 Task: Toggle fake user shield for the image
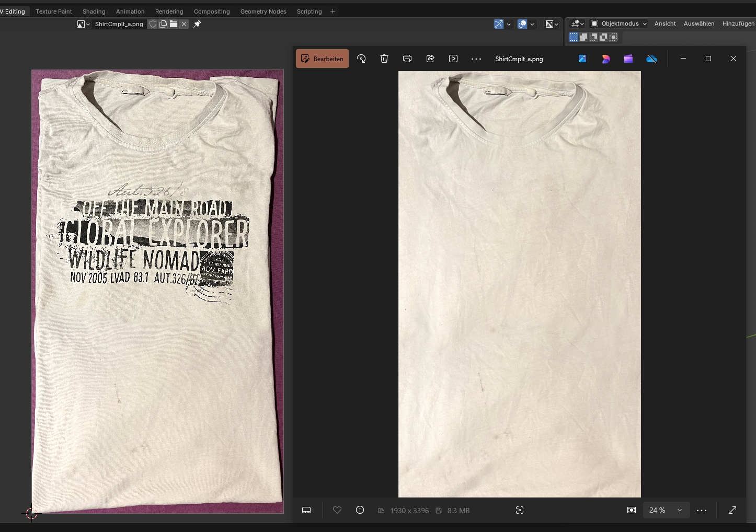click(153, 24)
